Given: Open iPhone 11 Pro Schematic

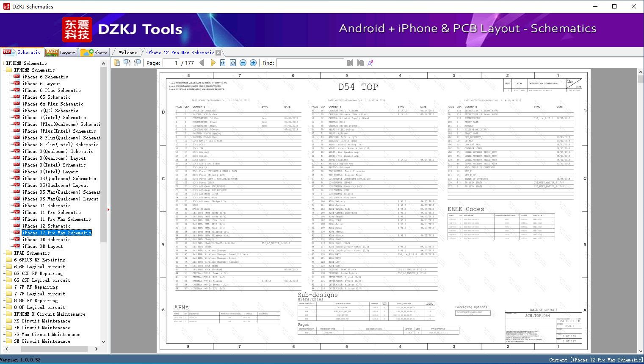Looking at the screenshot, I should (51, 212).
